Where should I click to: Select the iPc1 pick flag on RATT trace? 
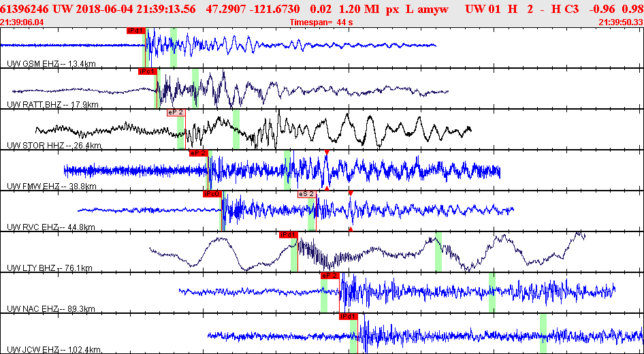tap(148, 71)
